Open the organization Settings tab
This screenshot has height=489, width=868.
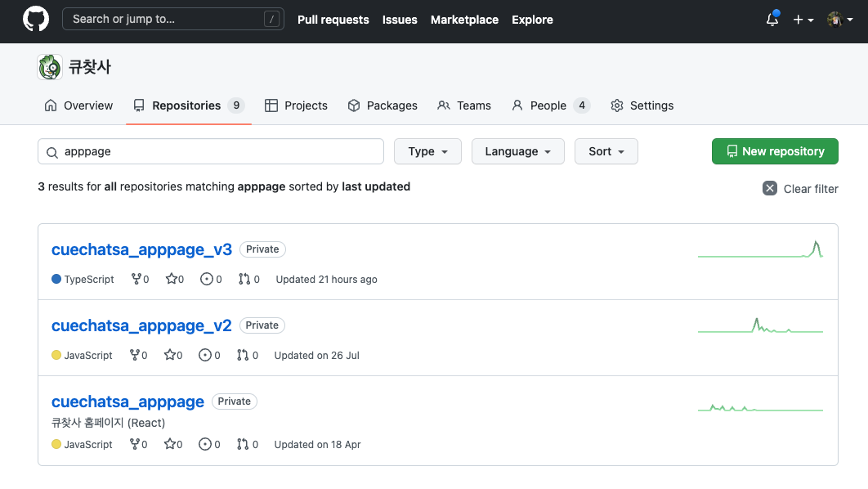pos(642,105)
